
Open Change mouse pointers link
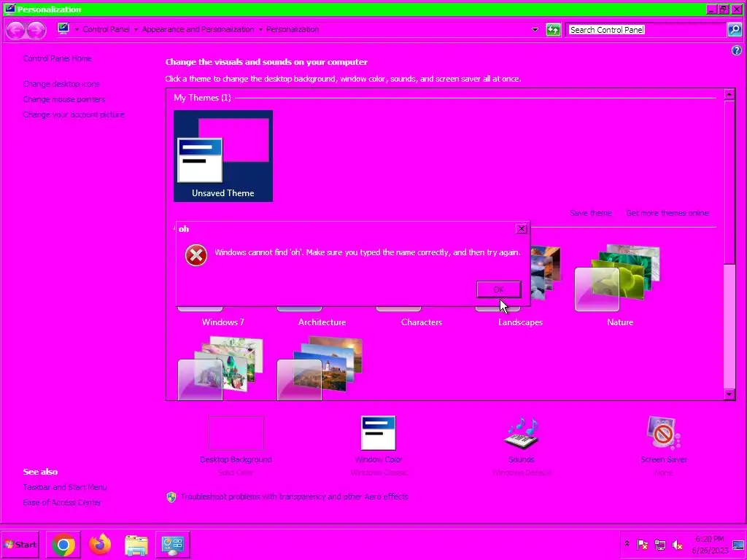pyautogui.click(x=64, y=99)
